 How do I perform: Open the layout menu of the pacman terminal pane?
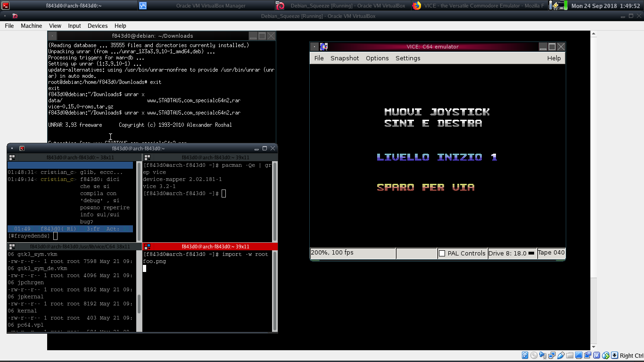tap(148, 157)
